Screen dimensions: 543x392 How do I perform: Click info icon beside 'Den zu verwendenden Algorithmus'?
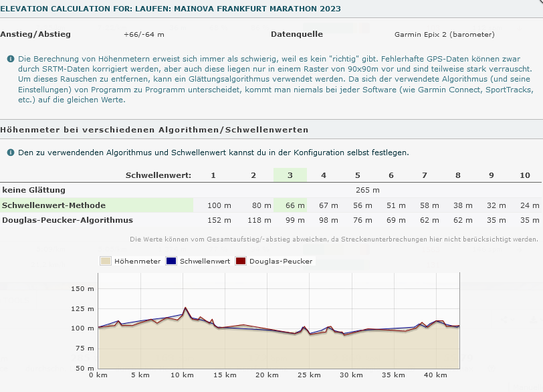point(11,153)
